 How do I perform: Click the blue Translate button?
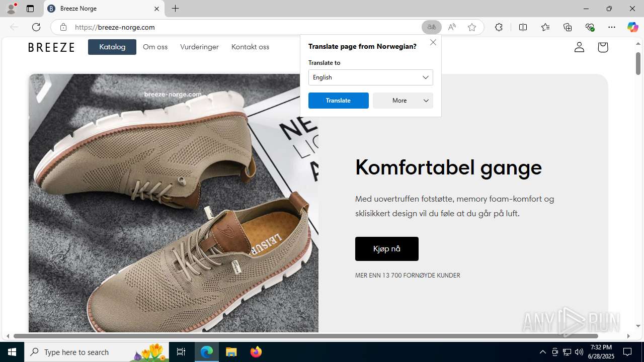[x=339, y=101]
